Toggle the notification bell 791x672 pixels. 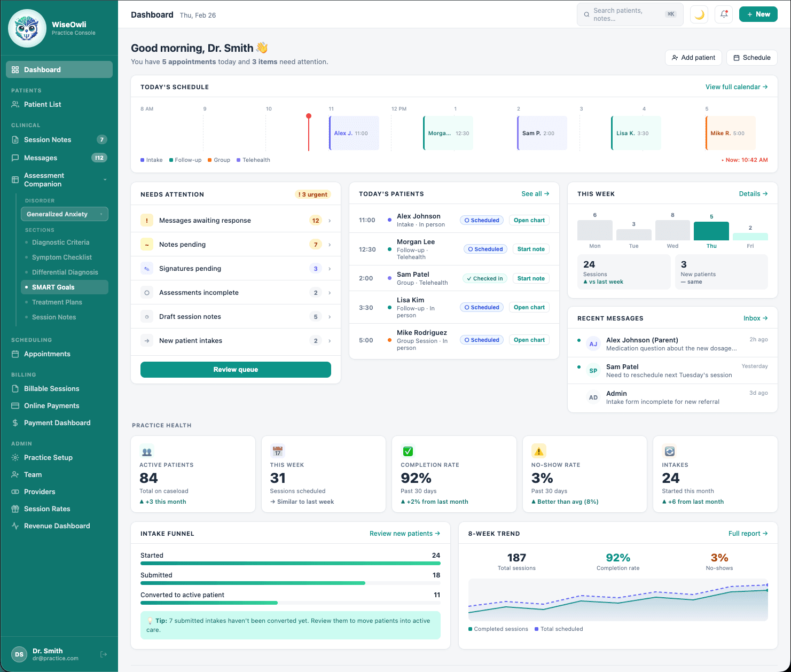click(724, 14)
